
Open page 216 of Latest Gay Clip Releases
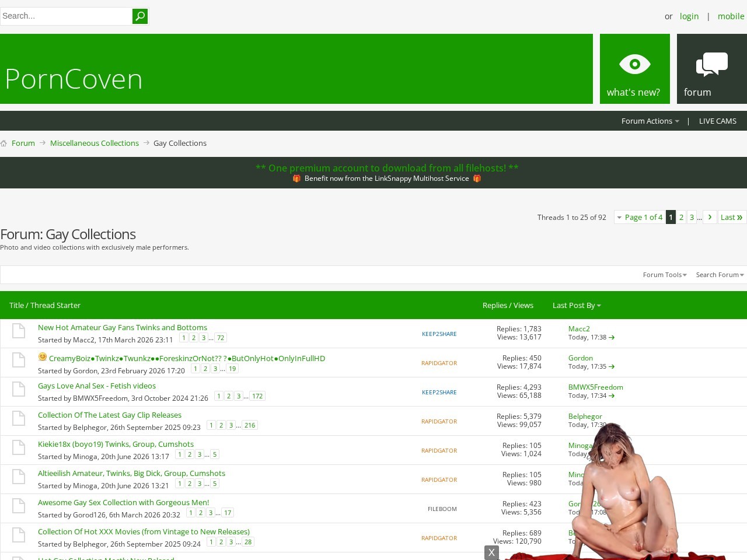pyautogui.click(x=250, y=425)
